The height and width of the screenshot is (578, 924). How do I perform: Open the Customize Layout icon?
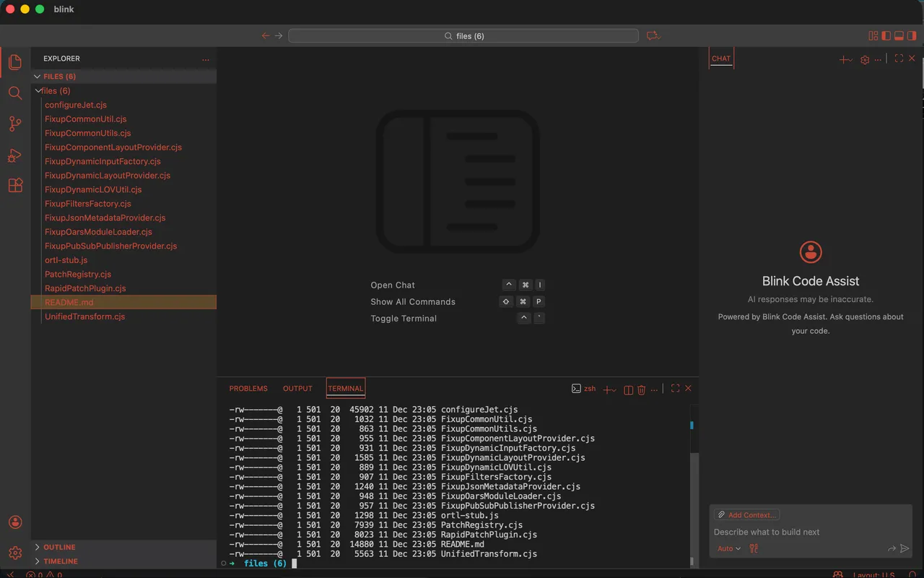(873, 35)
